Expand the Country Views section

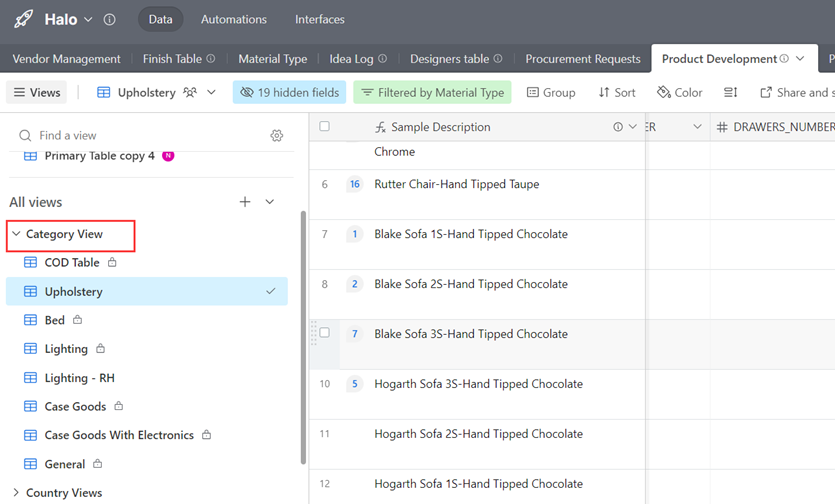point(16,493)
